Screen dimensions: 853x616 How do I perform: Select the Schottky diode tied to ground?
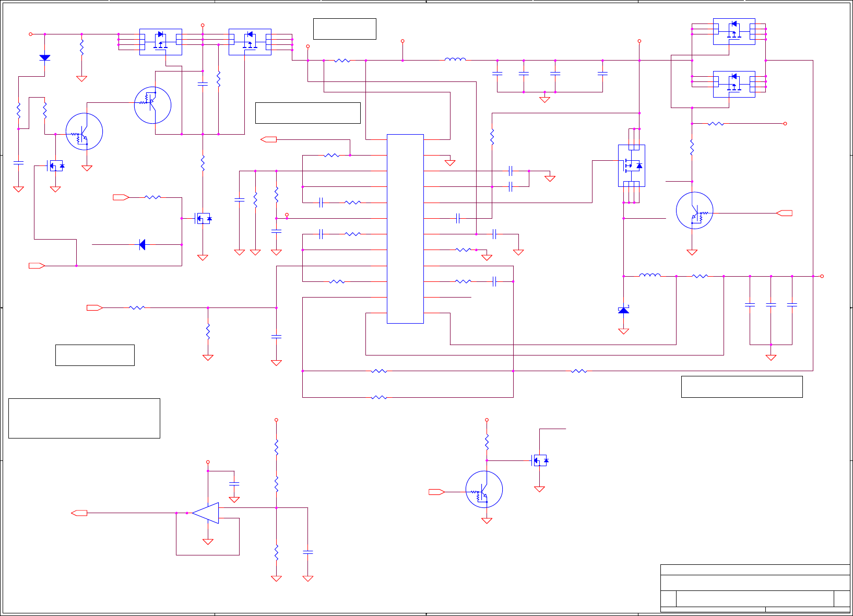(x=623, y=310)
